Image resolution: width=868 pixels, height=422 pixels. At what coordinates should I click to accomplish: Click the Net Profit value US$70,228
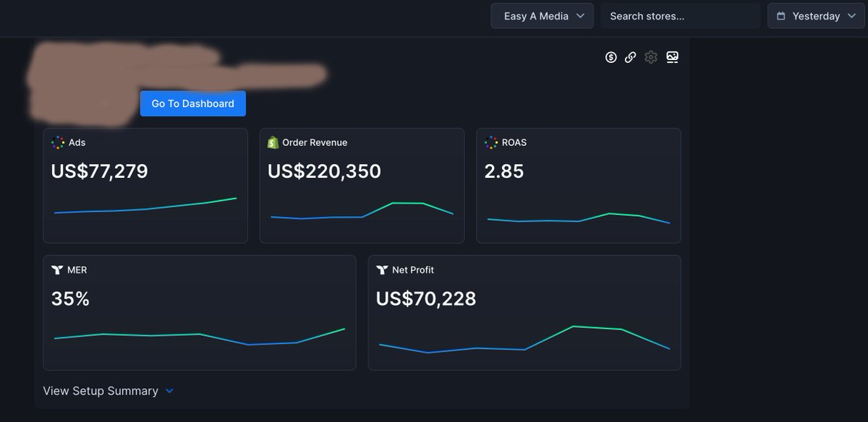426,298
